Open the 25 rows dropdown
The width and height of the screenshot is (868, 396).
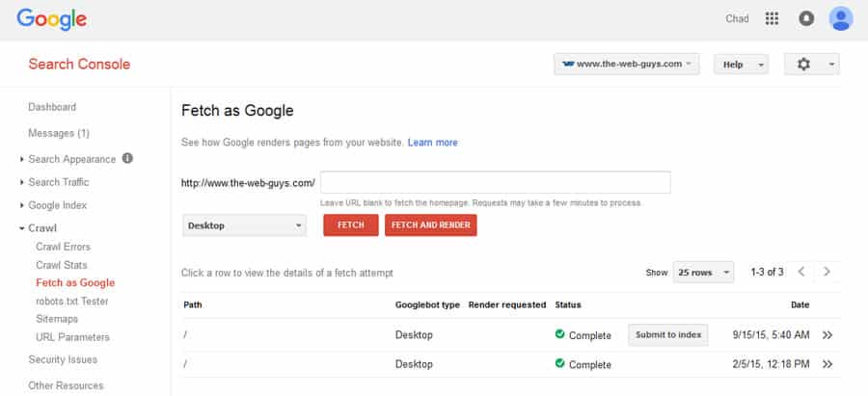click(x=703, y=272)
